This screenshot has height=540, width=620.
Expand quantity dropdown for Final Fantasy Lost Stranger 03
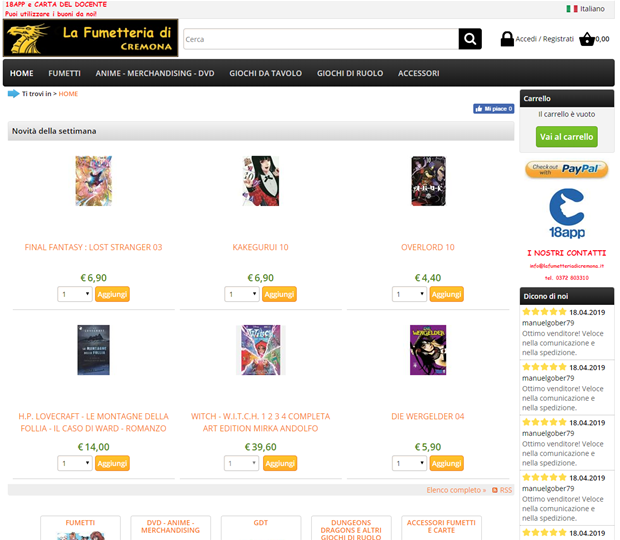click(75, 294)
